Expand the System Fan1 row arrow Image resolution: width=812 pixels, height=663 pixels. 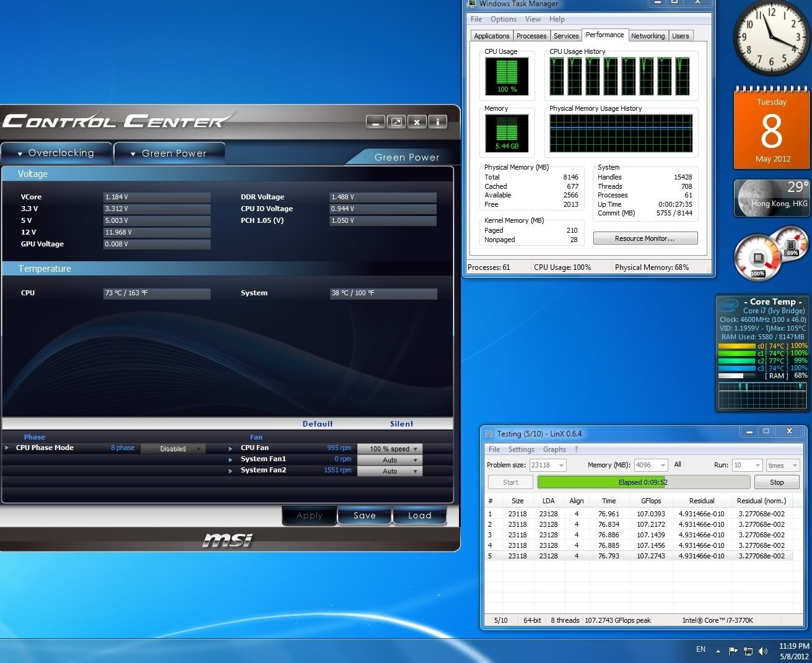click(230, 459)
